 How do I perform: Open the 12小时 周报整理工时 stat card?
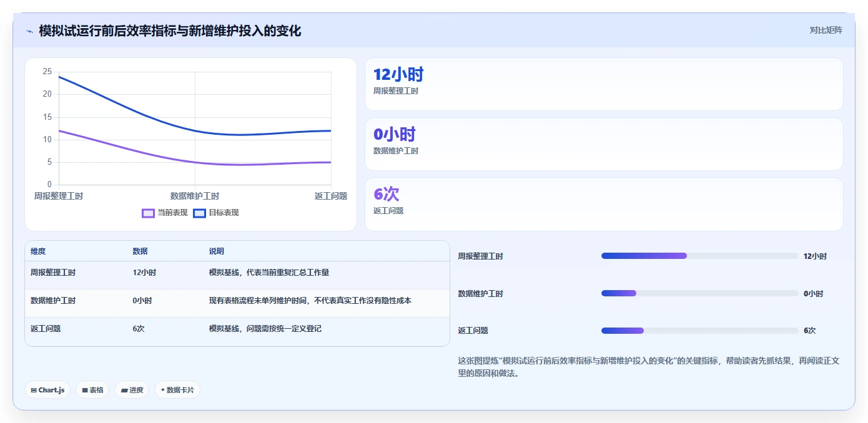click(604, 84)
